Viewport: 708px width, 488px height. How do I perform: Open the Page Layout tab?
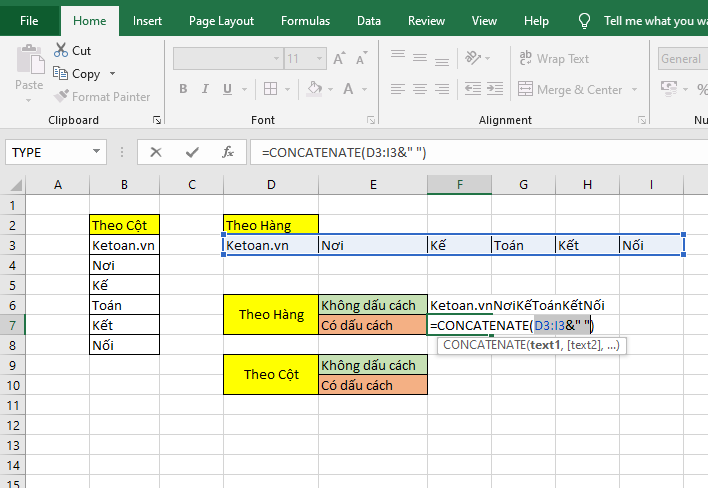(x=221, y=20)
